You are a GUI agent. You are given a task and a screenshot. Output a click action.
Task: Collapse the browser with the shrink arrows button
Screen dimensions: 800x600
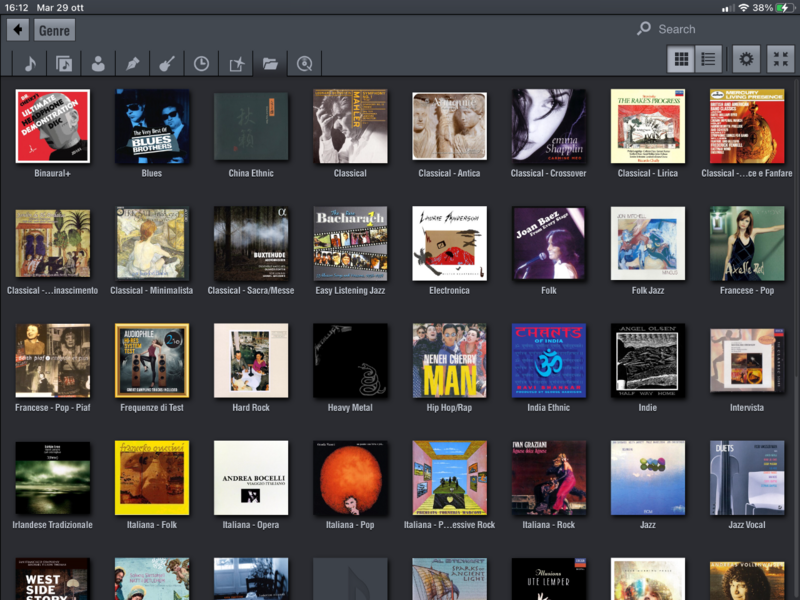tap(780, 59)
